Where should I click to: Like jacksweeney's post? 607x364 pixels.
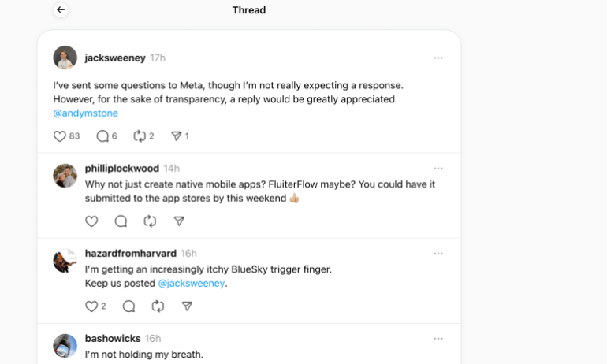(x=60, y=136)
